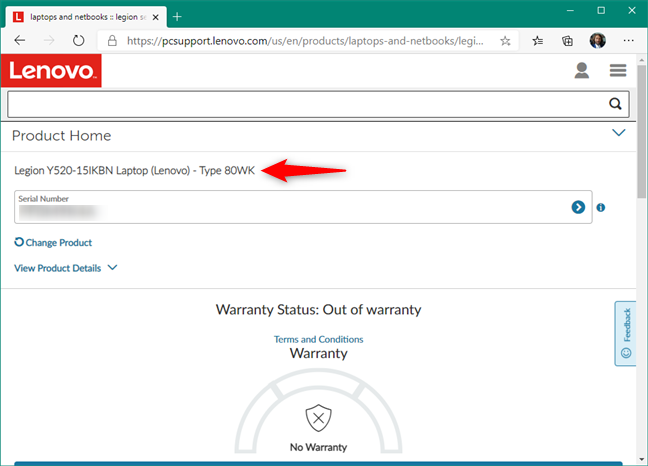Image resolution: width=648 pixels, height=466 pixels.
Task: Open Terms and Conditions link
Action: [318, 339]
